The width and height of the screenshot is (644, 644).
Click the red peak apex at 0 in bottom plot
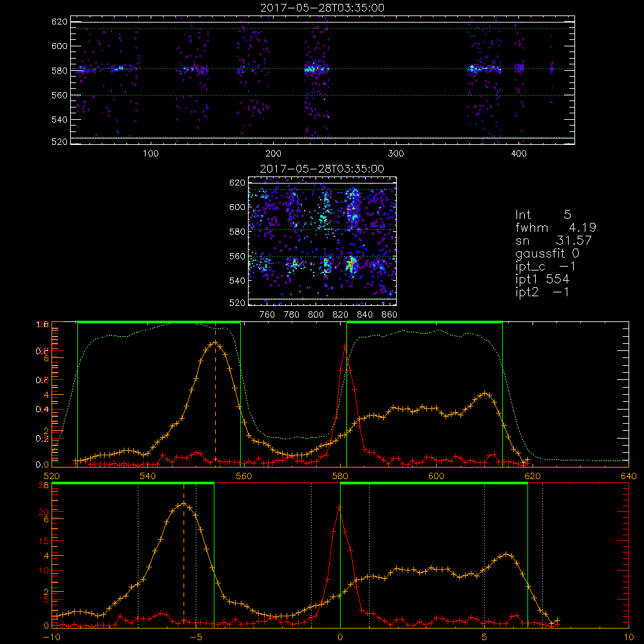point(339,507)
